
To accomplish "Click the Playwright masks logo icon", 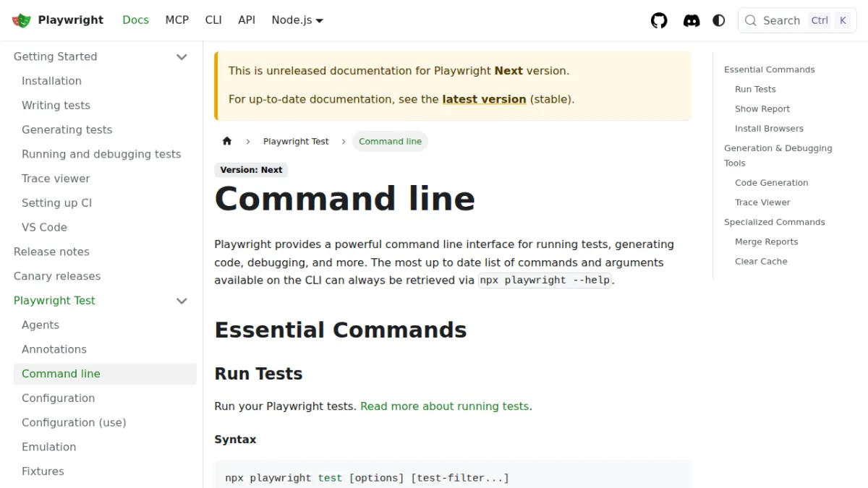I will coord(22,20).
